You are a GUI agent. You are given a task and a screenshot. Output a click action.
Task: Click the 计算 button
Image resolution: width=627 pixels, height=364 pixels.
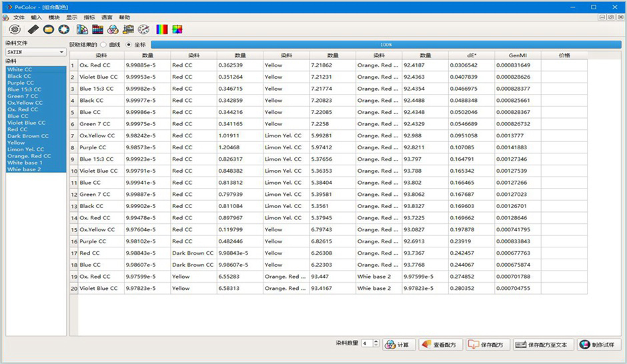click(x=398, y=344)
